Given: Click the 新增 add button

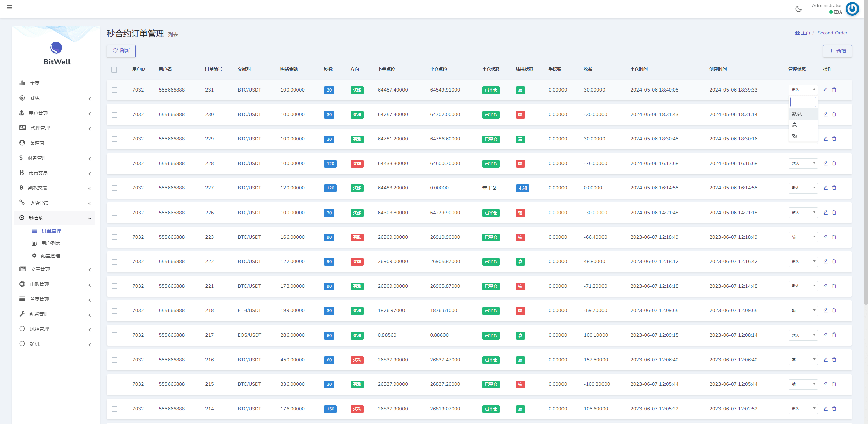Looking at the screenshot, I should pyautogui.click(x=837, y=51).
